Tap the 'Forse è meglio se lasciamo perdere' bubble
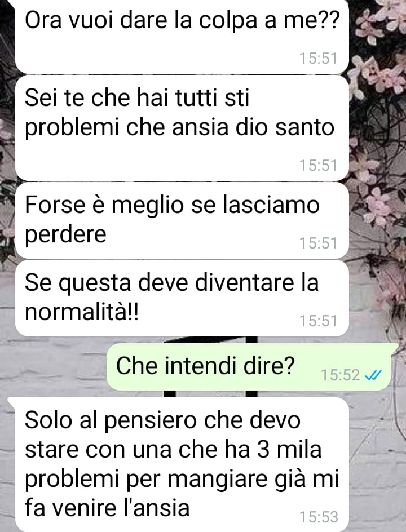 coord(182,220)
